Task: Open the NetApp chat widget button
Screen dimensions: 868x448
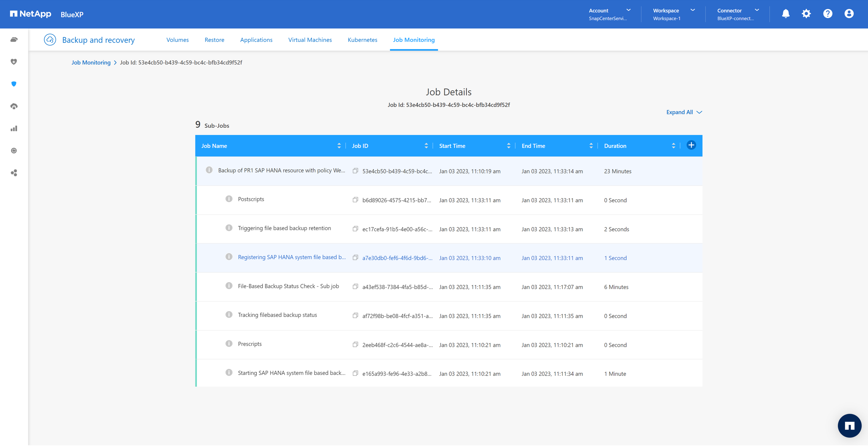Action: tap(849, 426)
